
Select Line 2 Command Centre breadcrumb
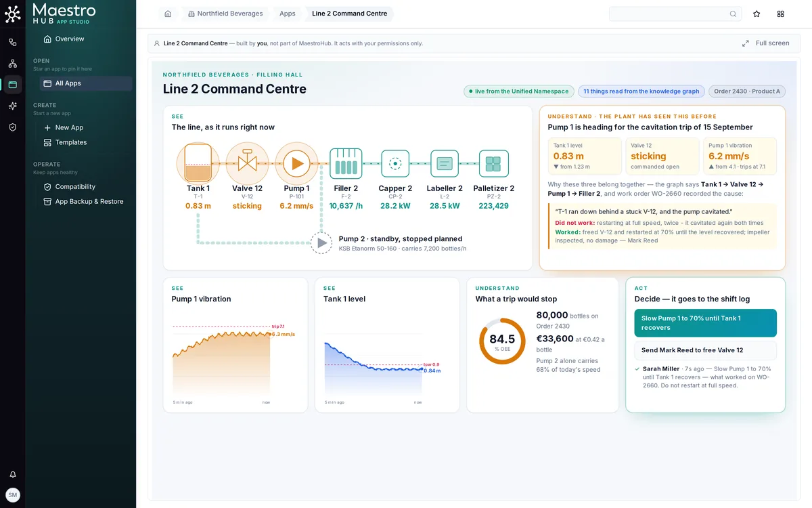(349, 14)
